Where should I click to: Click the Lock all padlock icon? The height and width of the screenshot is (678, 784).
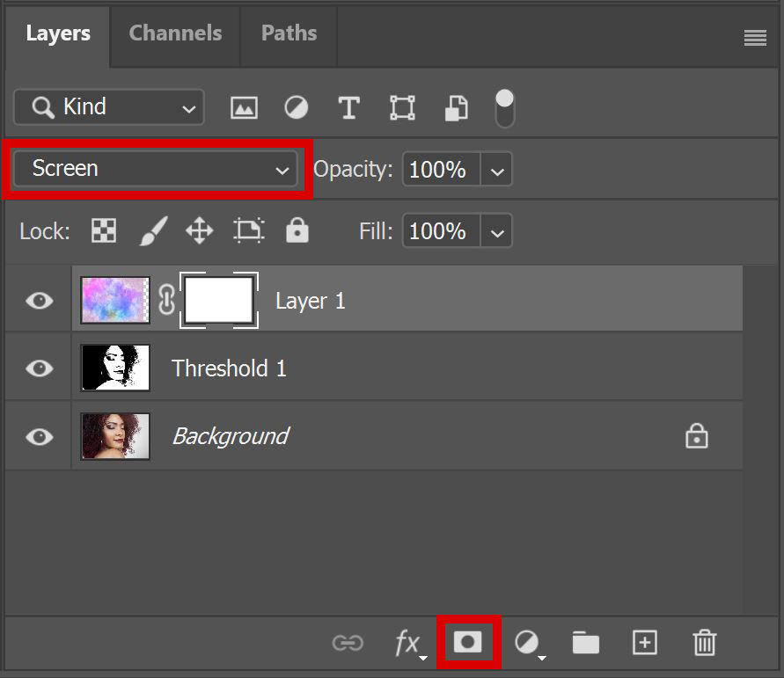tap(297, 230)
